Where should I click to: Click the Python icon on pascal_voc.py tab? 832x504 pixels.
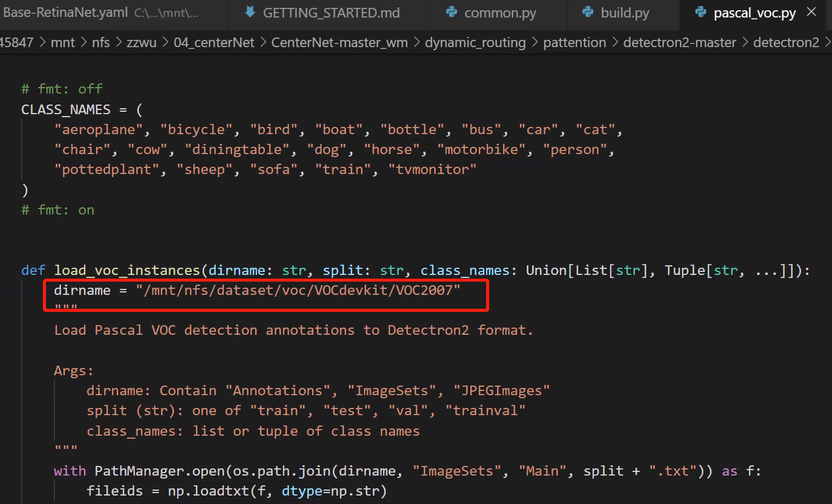point(700,13)
